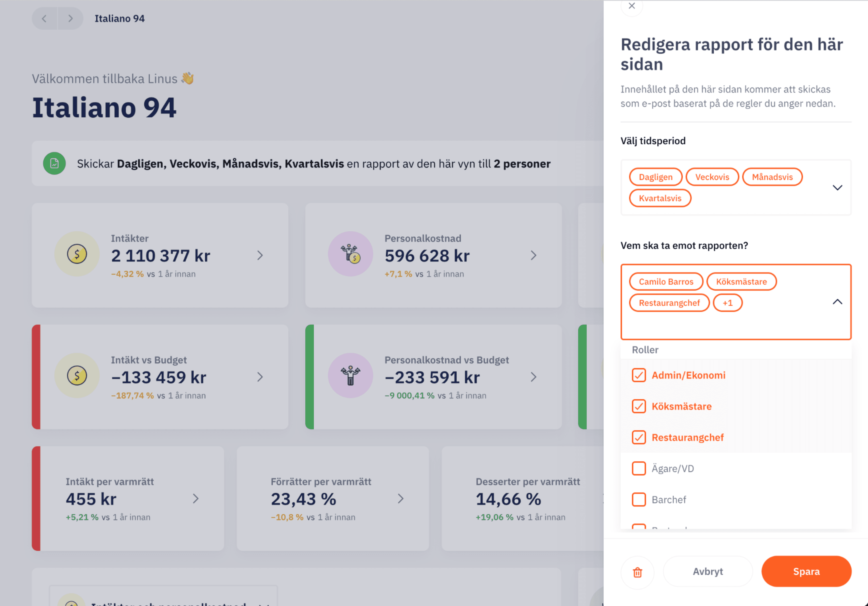Open Personalkostnad card details arrow
The height and width of the screenshot is (606, 868).
pyautogui.click(x=533, y=256)
